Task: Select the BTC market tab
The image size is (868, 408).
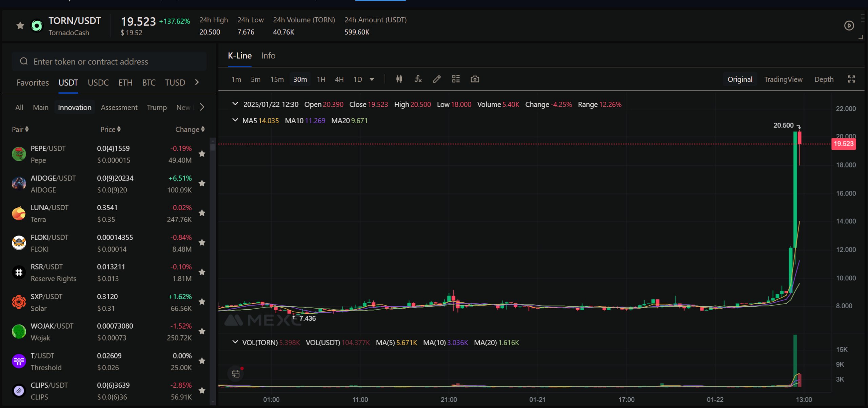Action: 149,82
